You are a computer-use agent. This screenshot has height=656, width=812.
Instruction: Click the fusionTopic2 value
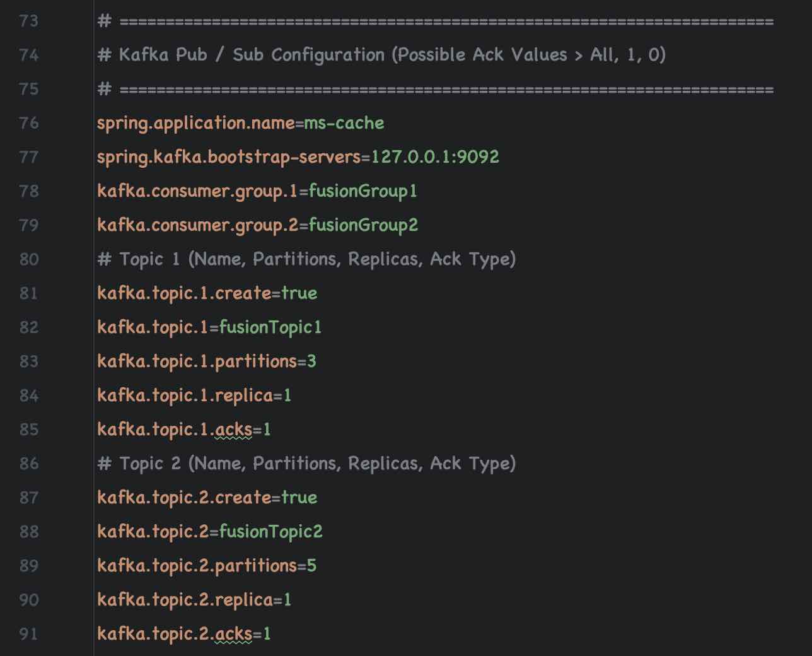271,532
